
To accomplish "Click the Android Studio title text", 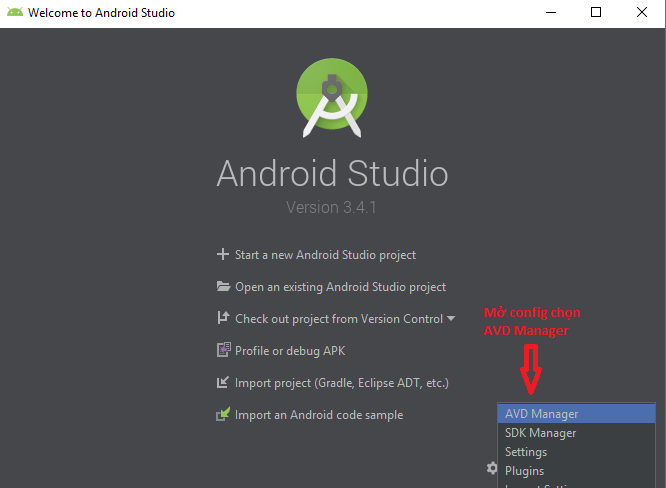I will point(332,173).
